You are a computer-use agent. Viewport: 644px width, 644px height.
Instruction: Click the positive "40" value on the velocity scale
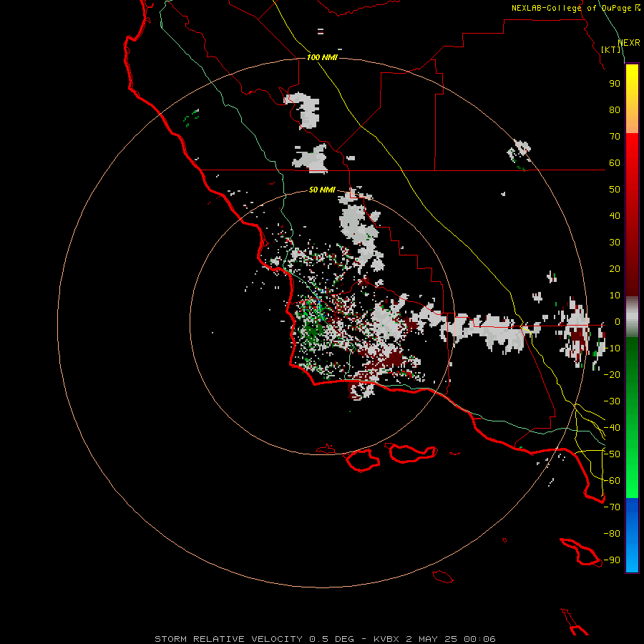(615, 216)
